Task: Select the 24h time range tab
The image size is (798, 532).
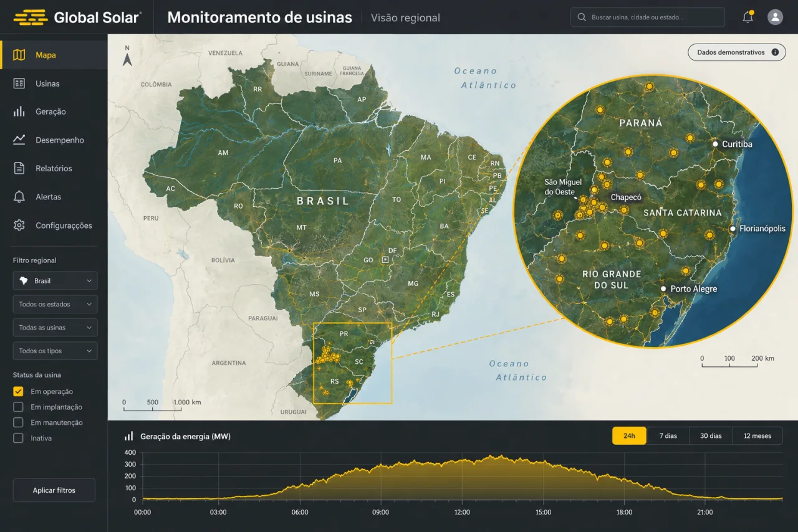Action: [629, 436]
